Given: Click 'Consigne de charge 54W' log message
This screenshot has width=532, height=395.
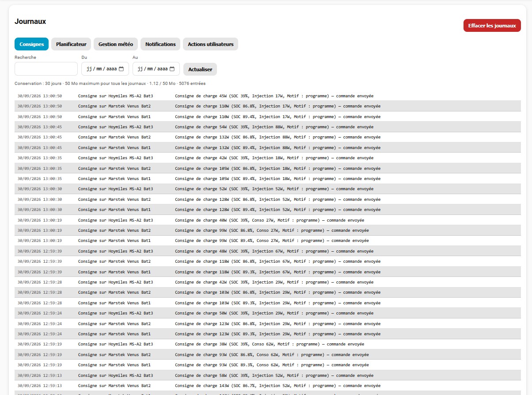Looking at the screenshot, I should [x=274, y=127].
